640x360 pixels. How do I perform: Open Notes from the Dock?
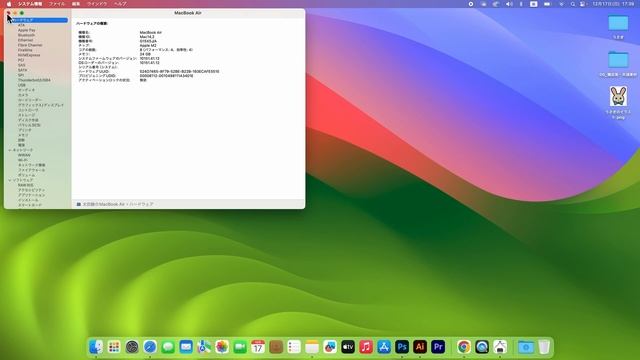point(312,347)
